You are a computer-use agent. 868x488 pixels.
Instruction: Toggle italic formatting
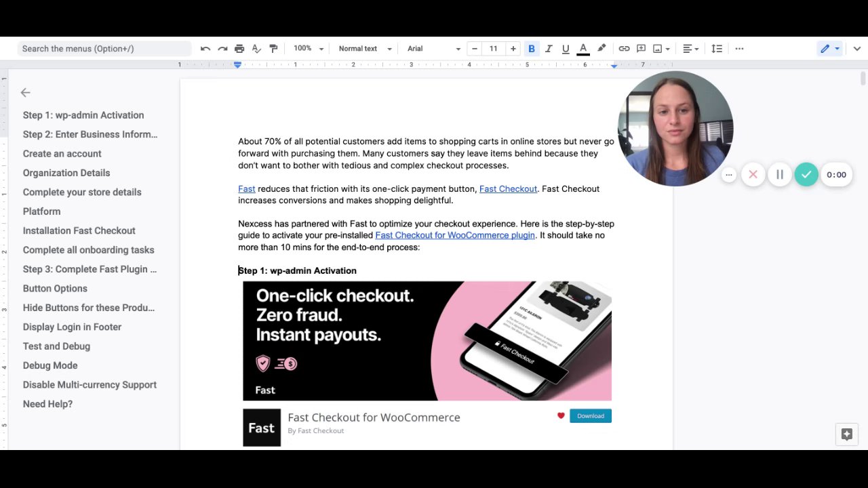click(549, 49)
